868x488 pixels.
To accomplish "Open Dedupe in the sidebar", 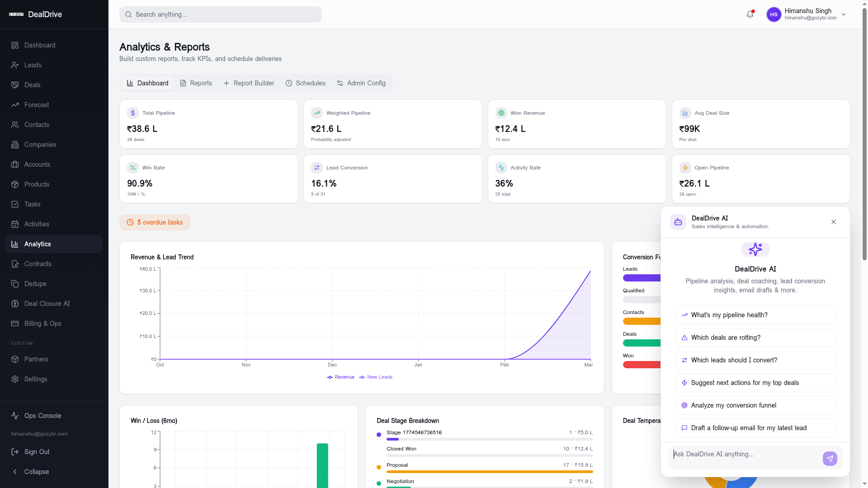I will pyautogui.click(x=54, y=284).
